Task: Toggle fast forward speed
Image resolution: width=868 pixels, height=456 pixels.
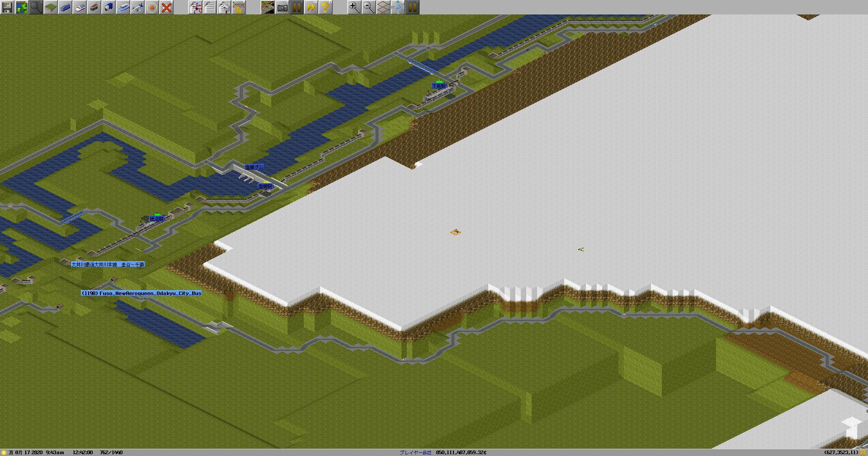Action: 311,7
